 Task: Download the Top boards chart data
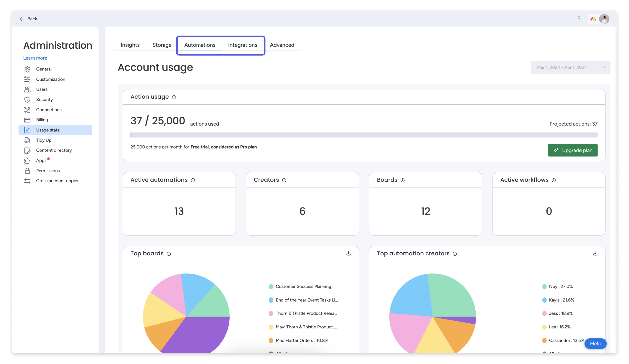tap(349, 254)
